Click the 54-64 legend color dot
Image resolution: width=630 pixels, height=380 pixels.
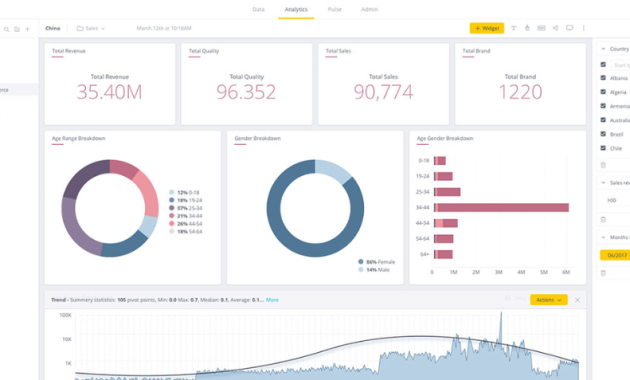click(172, 231)
